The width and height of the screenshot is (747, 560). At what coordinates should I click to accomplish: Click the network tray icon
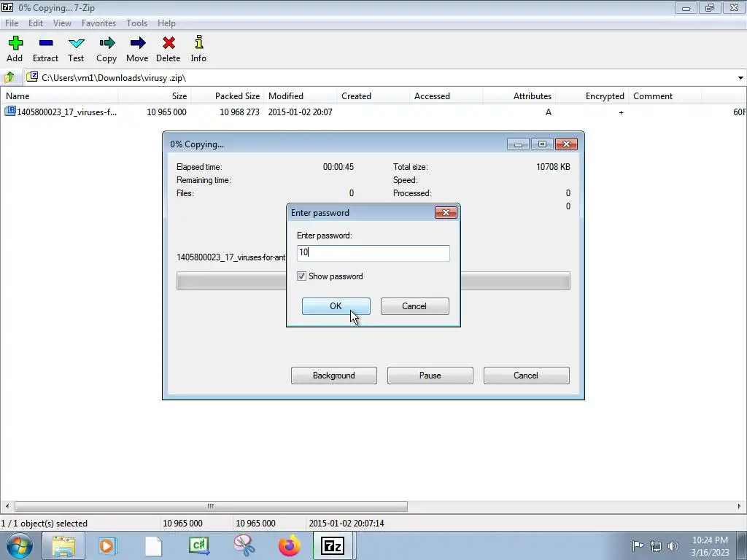[656, 545]
